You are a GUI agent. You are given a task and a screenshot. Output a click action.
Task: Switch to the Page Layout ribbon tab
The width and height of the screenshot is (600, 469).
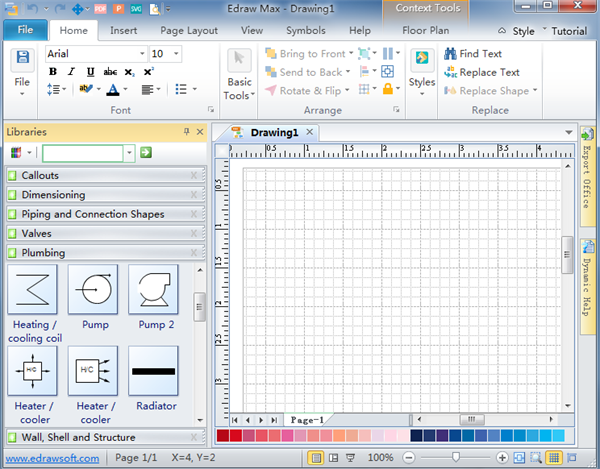(x=189, y=31)
